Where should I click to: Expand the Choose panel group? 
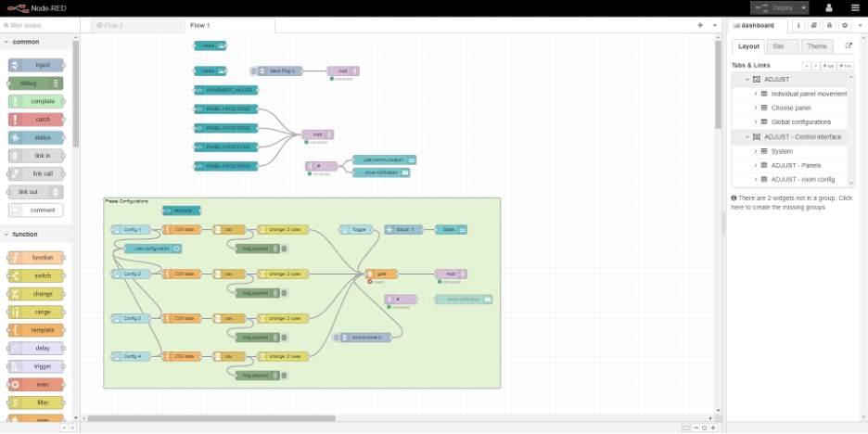pos(756,108)
